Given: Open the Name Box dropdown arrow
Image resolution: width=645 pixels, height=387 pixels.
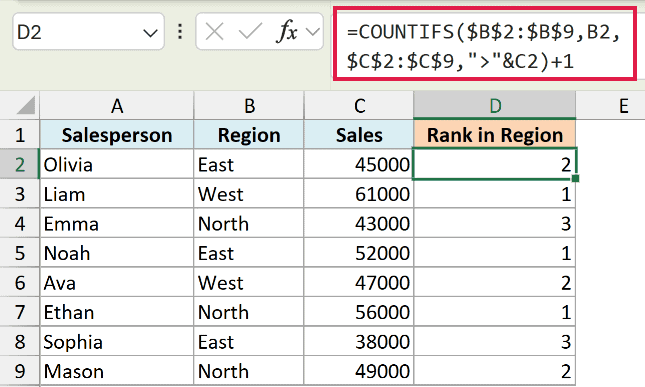Looking at the screenshot, I should coord(150,32).
